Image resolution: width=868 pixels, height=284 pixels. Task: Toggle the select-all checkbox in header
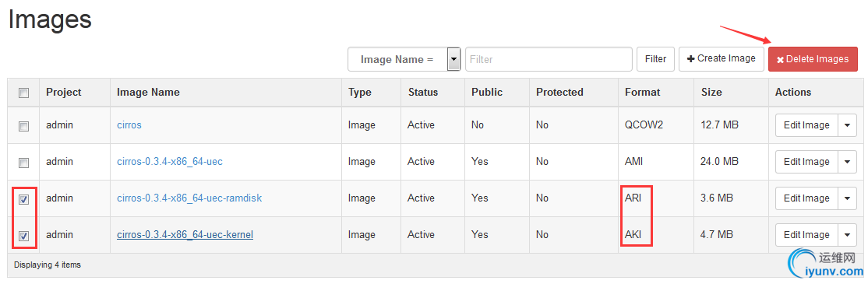24,93
